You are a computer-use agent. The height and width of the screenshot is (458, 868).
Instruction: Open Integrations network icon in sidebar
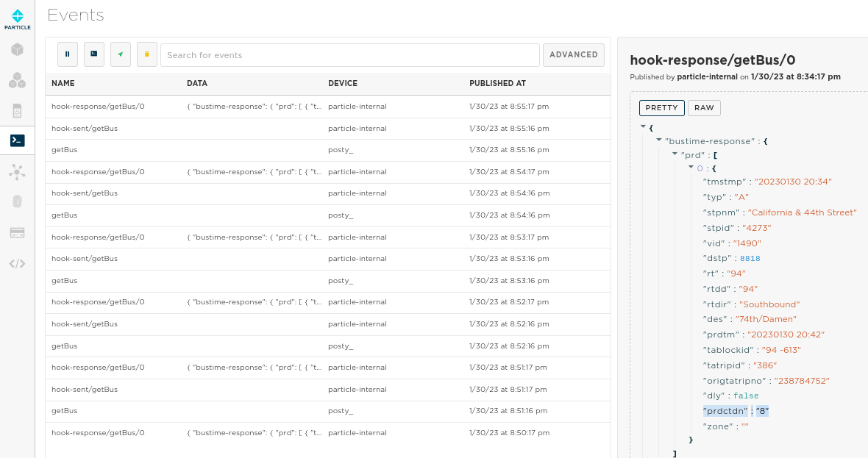click(17, 171)
